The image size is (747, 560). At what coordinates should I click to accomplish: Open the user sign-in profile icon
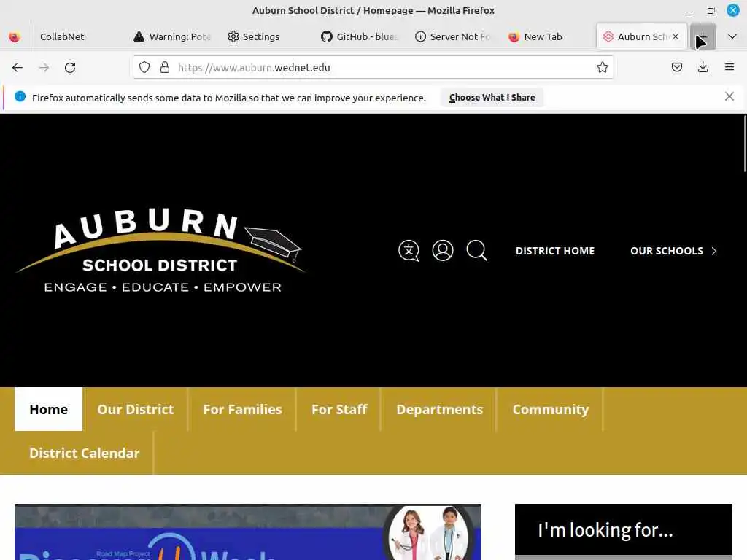[443, 251]
